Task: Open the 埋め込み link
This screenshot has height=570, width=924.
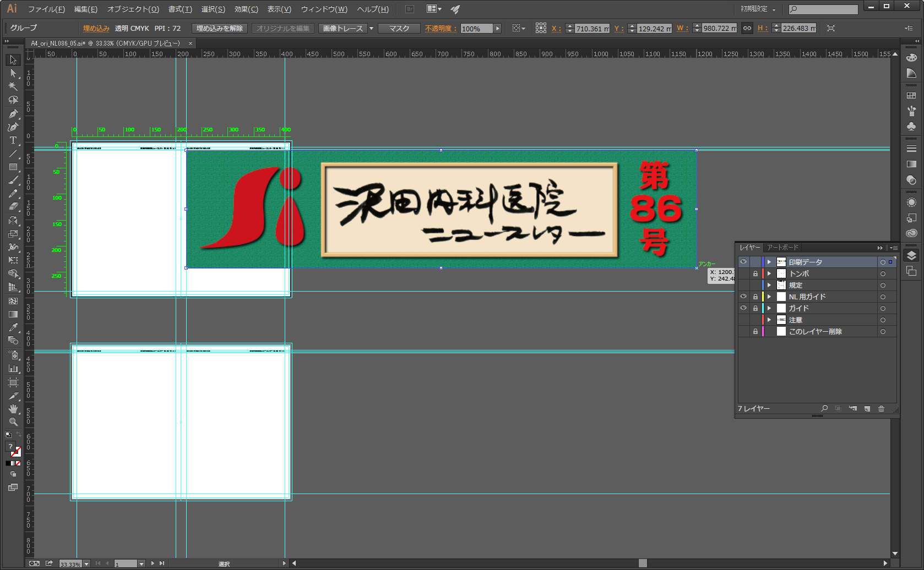Action: coord(96,28)
